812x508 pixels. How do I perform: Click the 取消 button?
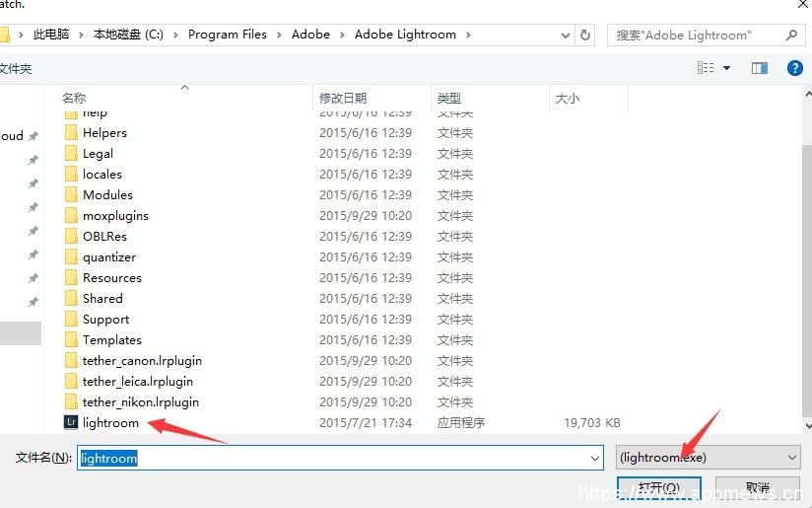758,489
